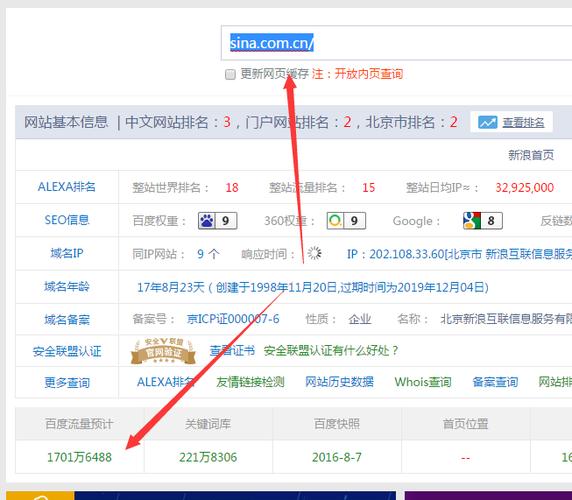572x500 pixels.
Task: Open the ALEXA排名 row label link
Action: tap(67, 187)
